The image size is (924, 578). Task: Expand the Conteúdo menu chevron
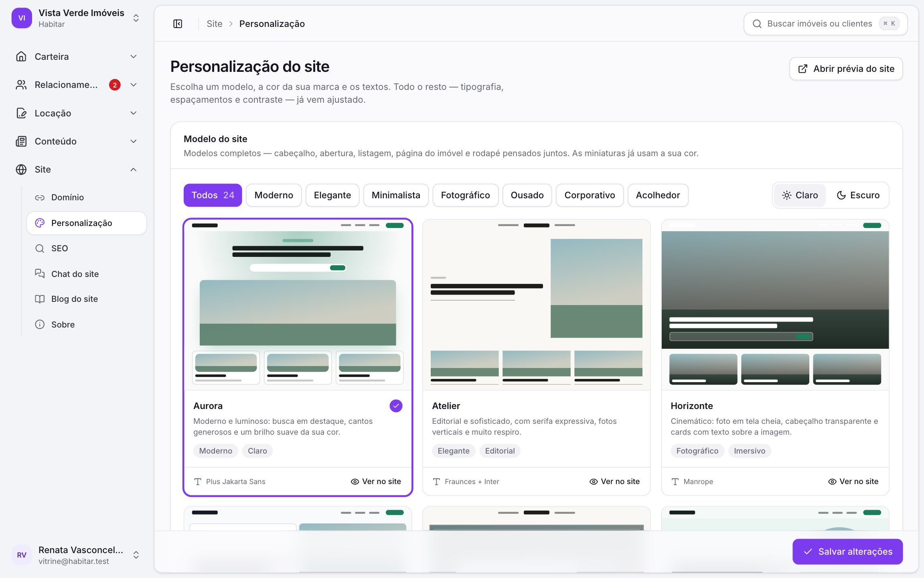point(134,141)
